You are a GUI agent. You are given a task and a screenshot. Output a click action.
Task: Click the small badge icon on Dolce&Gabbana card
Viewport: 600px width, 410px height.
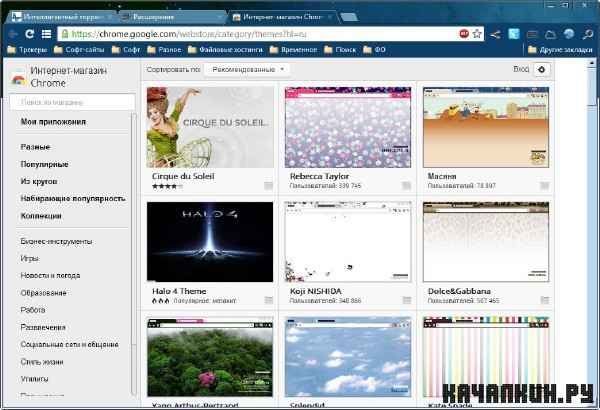544,301
